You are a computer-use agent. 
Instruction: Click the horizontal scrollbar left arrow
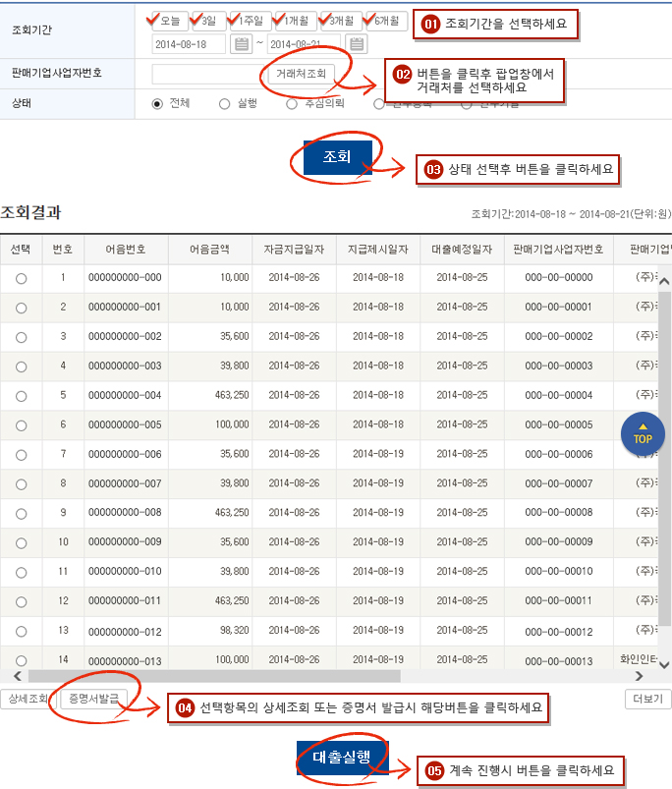pos(18,676)
